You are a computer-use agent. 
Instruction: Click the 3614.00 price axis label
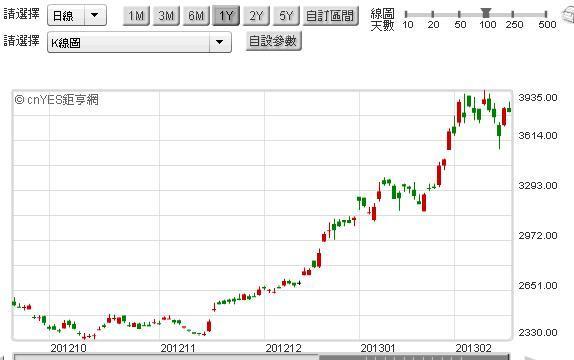coord(538,136)
